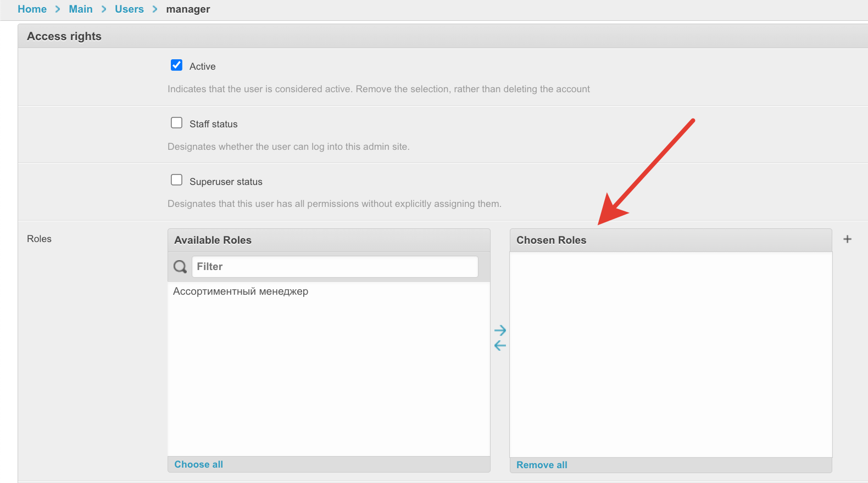The height and width of the screenshot is (483, 868).
Task: Click the Access rights section header
Action: point(64,36)
